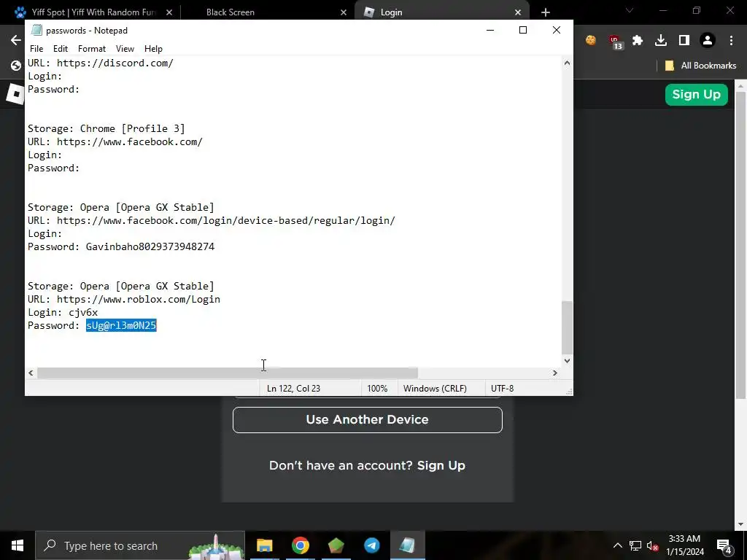
Task: Click Notepad's horizontal scroll left arrow
Action: [x=31, y=373]
